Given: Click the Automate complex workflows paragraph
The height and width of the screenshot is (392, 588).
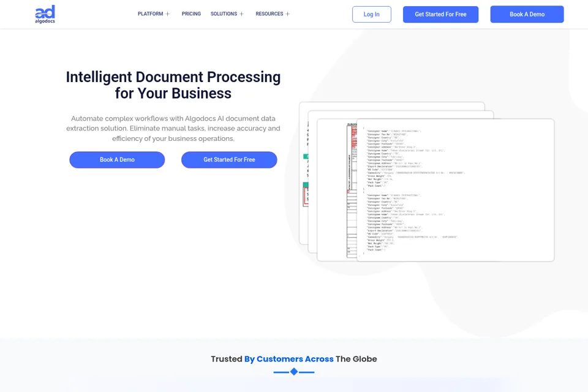Looking at the screenshot, I should pos(173,128).
